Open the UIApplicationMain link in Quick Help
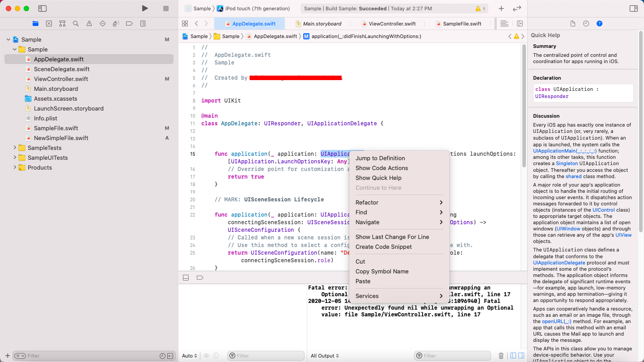 [x=564, y=151]
